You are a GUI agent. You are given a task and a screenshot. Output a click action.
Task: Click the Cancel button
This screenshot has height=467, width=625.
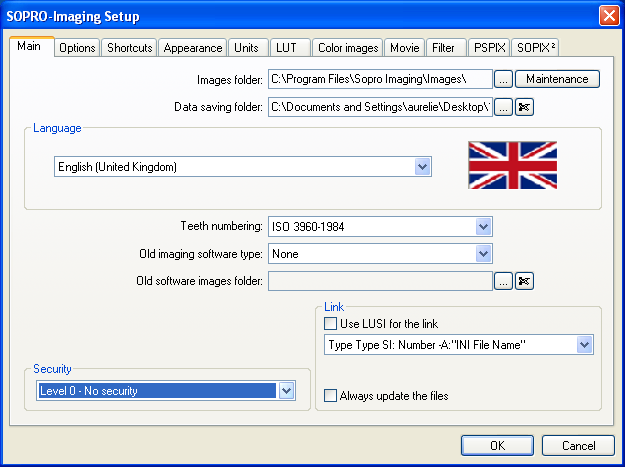(578, 445)
